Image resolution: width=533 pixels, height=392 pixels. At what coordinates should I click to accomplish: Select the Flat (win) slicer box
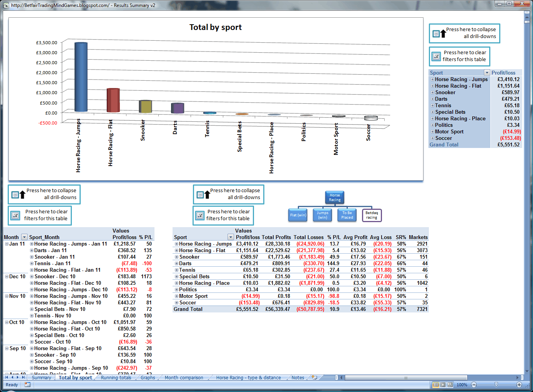click(x=298, y=215)
